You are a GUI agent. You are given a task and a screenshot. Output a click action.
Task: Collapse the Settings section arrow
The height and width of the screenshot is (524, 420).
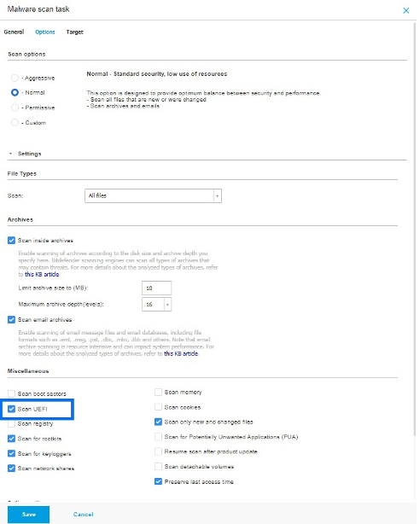coord(11,154)
